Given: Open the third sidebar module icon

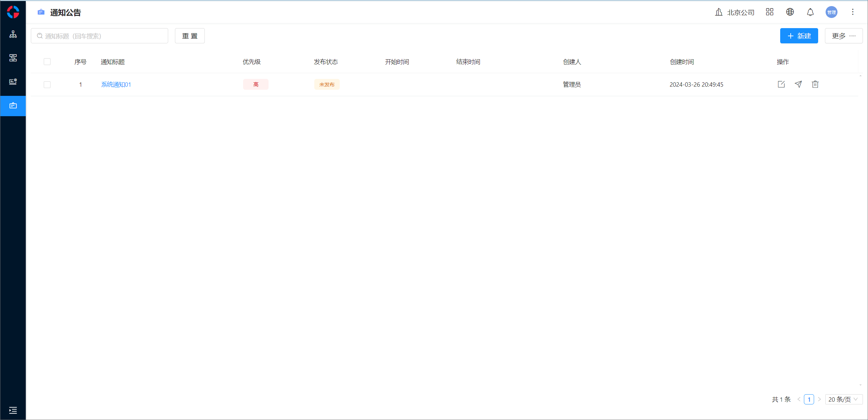Looking at the screenshot, I should [x=13, y=82].
